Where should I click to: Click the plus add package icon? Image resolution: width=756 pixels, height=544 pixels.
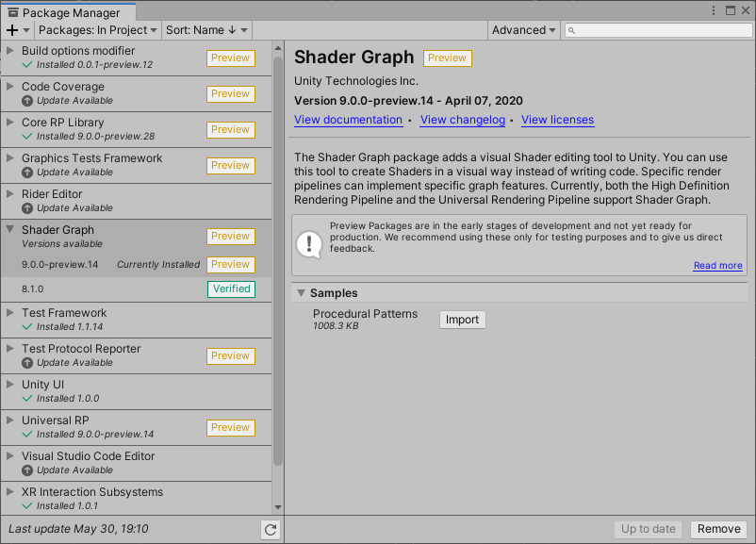click(12, 30)
